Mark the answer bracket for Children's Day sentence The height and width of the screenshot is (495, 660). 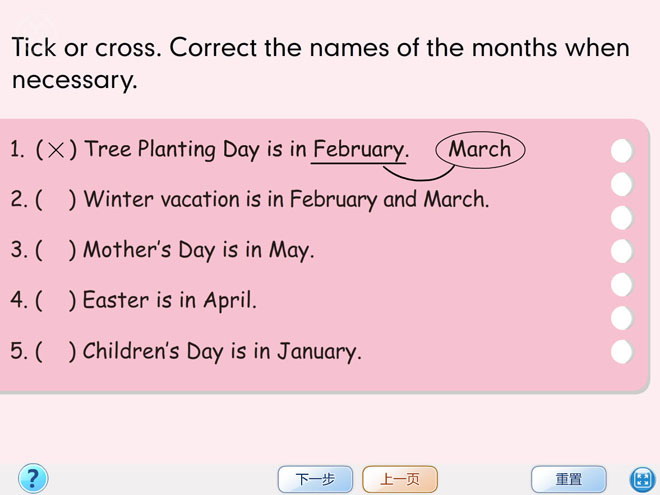coord(56,351)
